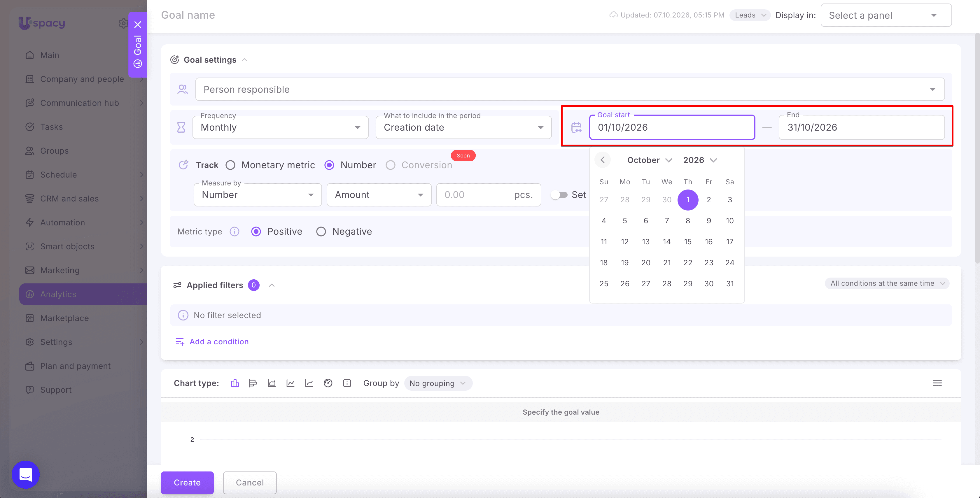The image size is (980, 498).
Task: Open CRM and sales menu
Action: pyautogui.click(x=83, y=199)
